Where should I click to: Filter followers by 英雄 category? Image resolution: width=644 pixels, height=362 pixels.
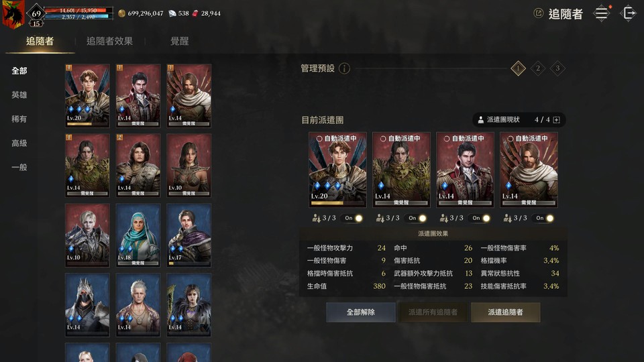[19, 95]
